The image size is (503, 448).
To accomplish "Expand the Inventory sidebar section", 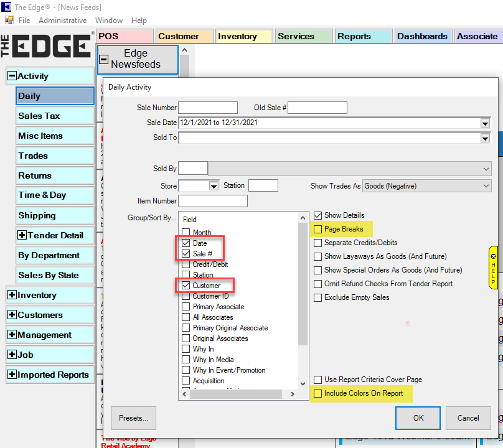I will (x=12, y=295).
